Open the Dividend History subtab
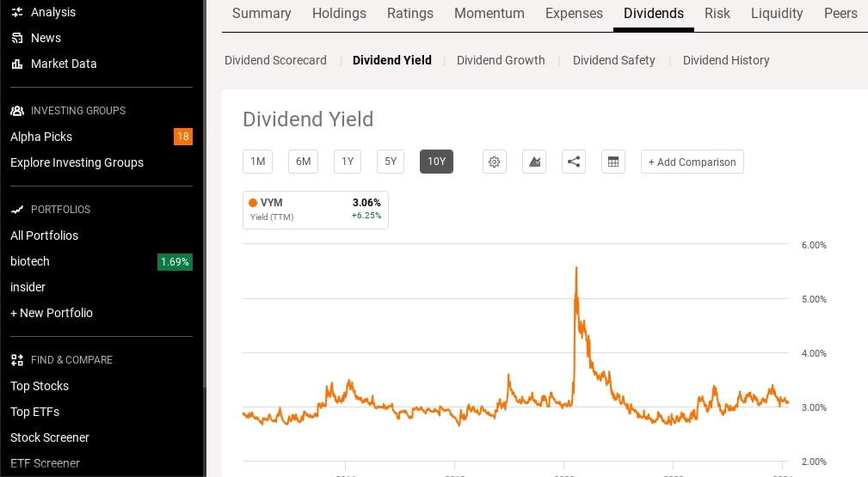This screenshot has width=868, height=477. coord(726,60)
